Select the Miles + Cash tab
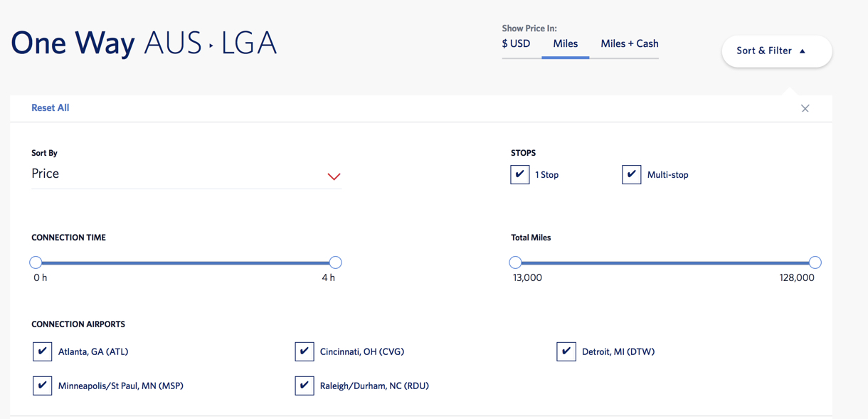 (x=628, y=43)
